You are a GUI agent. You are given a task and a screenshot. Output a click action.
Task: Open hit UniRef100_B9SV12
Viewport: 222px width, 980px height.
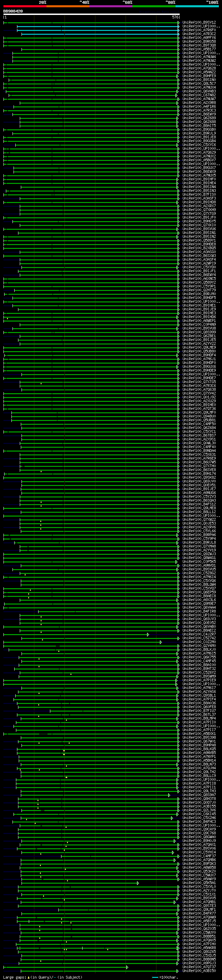(199, 23)
